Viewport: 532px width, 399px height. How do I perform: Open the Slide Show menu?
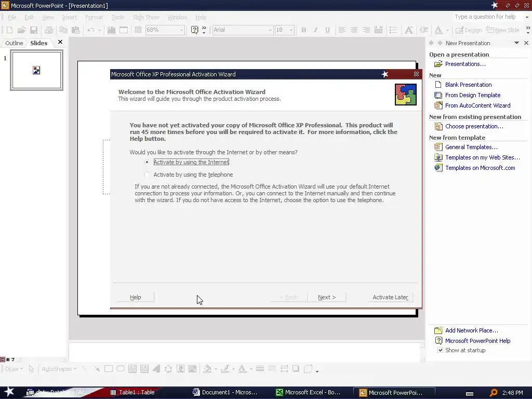(146, 17)
